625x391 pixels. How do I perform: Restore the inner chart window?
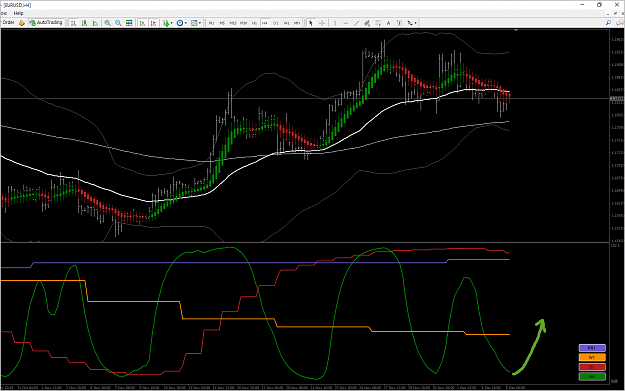pos(615,14)
